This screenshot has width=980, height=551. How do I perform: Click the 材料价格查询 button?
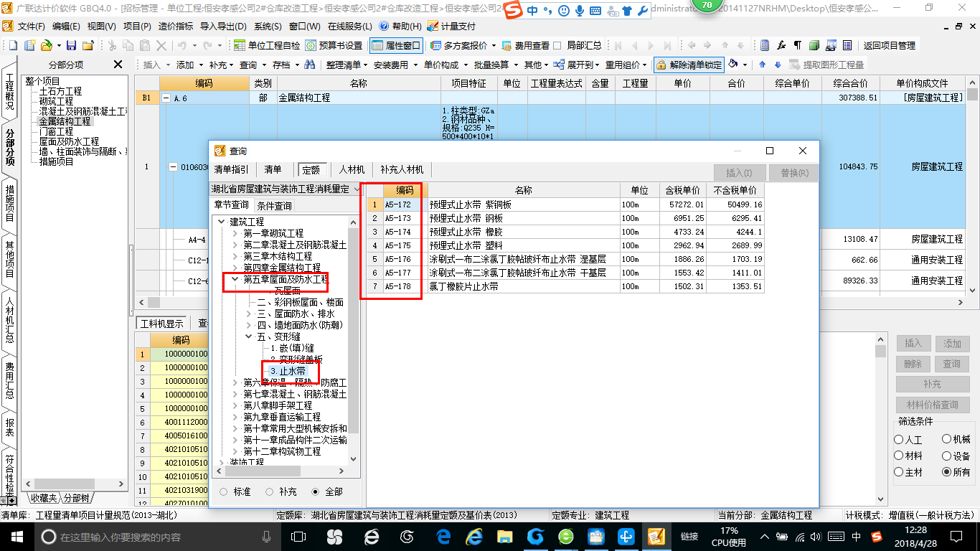click(x=932, y=405)
